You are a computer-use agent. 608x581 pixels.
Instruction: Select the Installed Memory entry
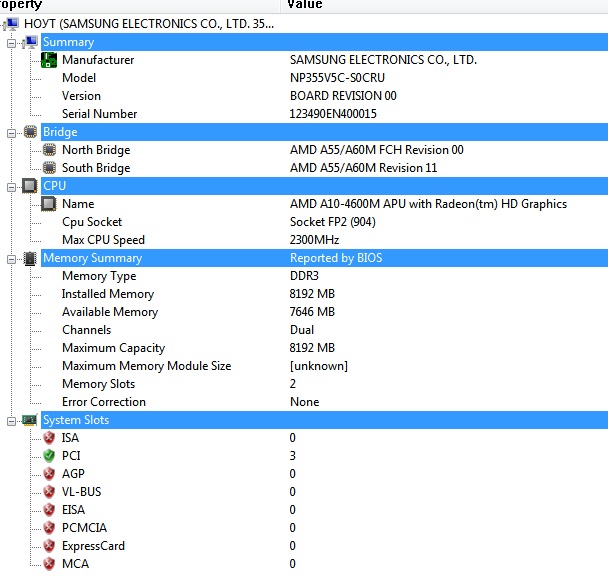(x=107, y=294)
